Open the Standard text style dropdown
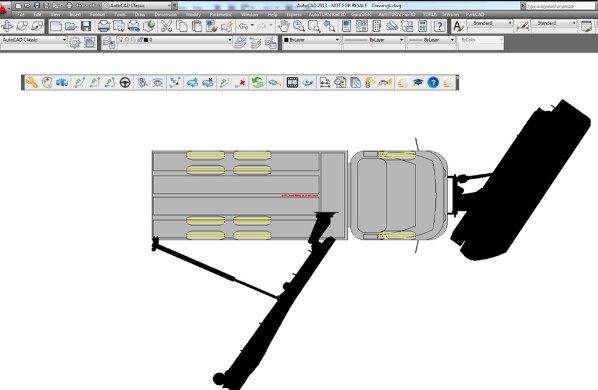This screenshot has width=598, height=390. (x=490, y=24)
